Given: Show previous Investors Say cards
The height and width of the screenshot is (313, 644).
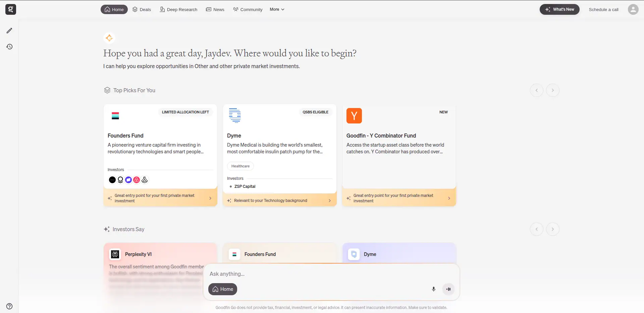Looking at the screenshot, I should (537, 229).
